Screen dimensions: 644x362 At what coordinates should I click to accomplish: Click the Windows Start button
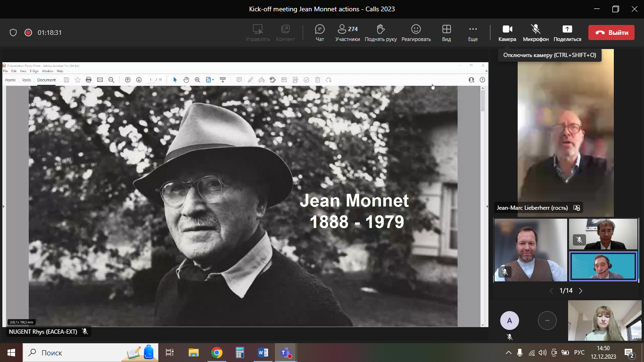pyautogui.click(x=11, y=353)
